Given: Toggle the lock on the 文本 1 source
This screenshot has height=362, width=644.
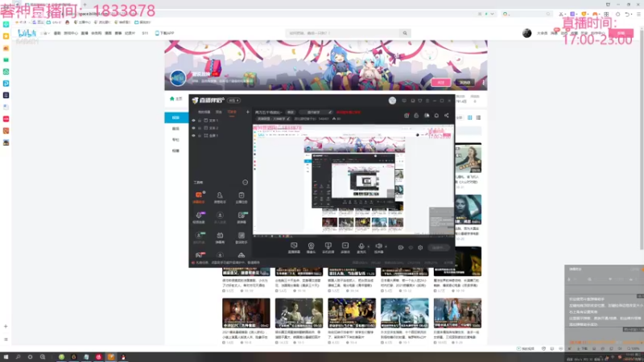Looking at the screenshot, I should (x=200, y=121).
